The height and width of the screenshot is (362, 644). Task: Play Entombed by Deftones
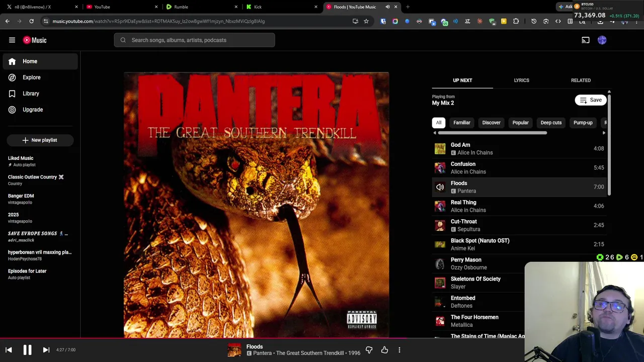[x=478, y=302]
